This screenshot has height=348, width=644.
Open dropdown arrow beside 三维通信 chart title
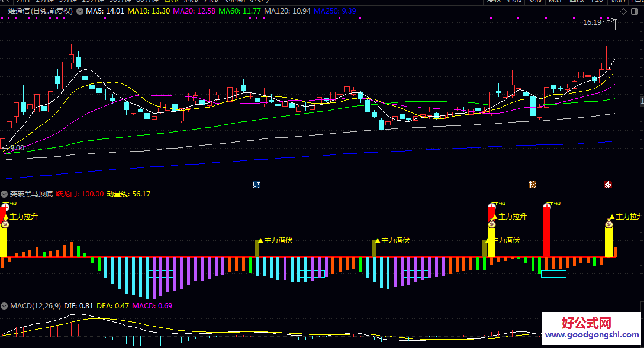pos(80,11)
